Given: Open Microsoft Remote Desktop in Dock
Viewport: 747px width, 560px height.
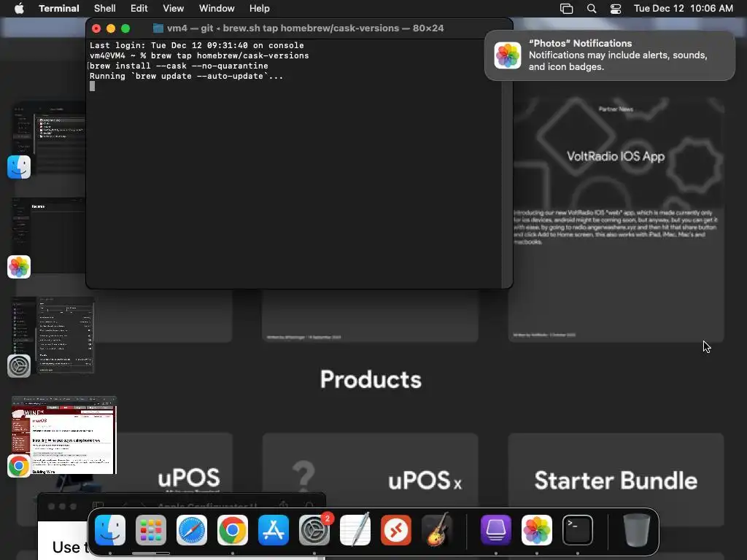Looking at the screenshot, I should [396, 530].
